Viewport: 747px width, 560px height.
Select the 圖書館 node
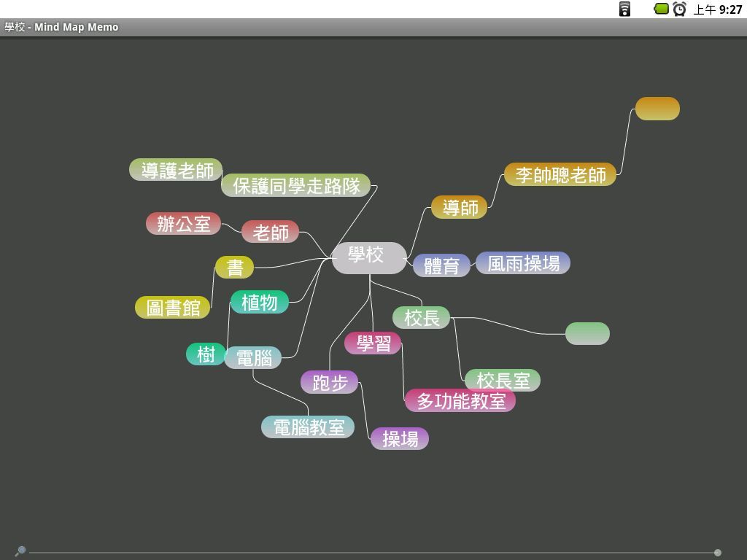click(x=172, y=308)
